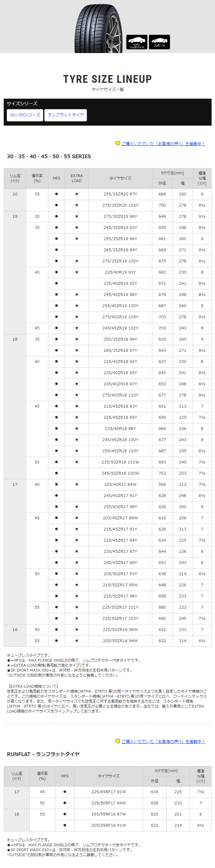
Task: Click the sedan/hatchback car type icon
Action: (x=137, y=42)
